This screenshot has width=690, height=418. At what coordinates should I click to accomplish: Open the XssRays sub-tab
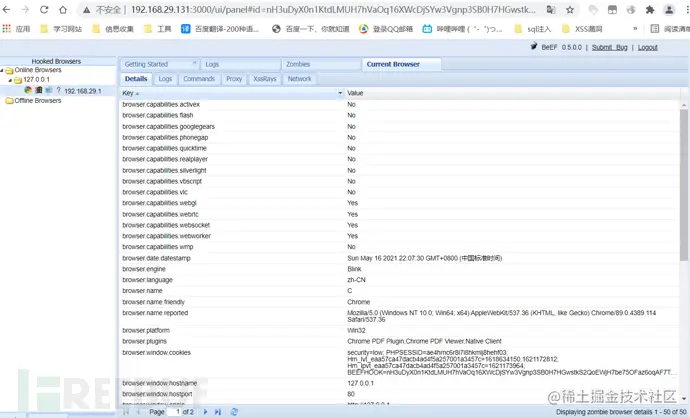pos(264,79)
